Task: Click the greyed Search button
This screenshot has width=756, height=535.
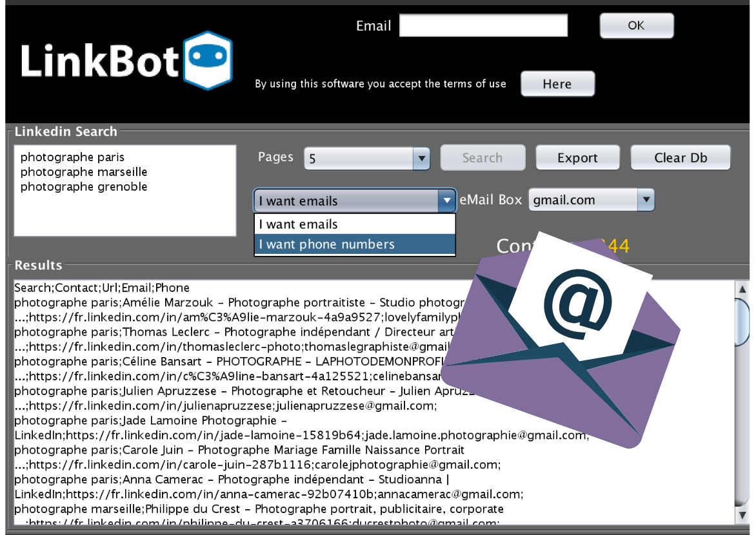Action: pos(482,158)
